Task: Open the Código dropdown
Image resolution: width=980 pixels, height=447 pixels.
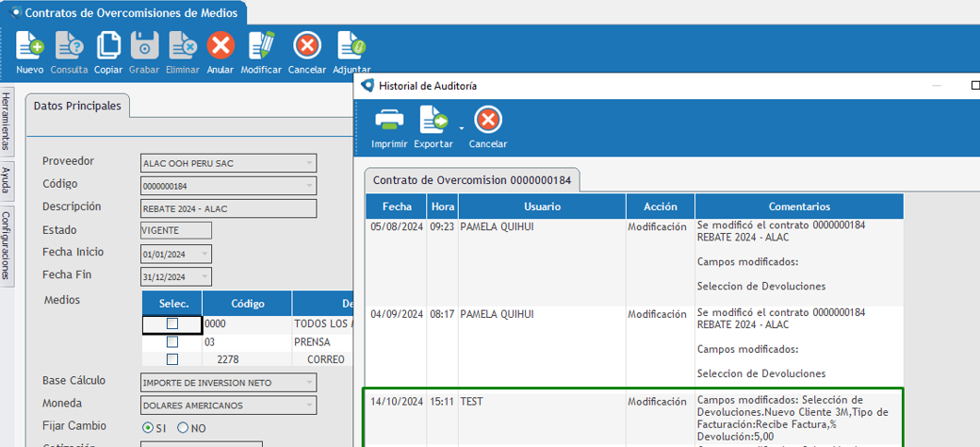Action: [309, 186]
